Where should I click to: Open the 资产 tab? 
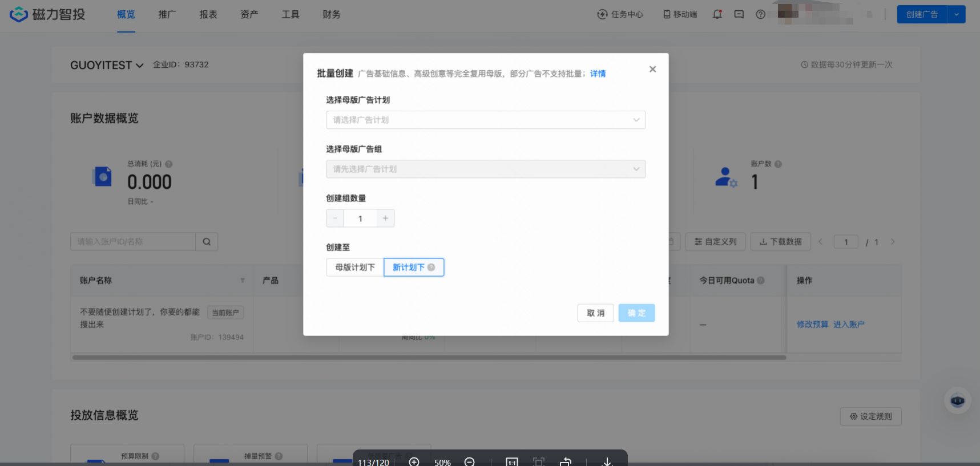249,15
